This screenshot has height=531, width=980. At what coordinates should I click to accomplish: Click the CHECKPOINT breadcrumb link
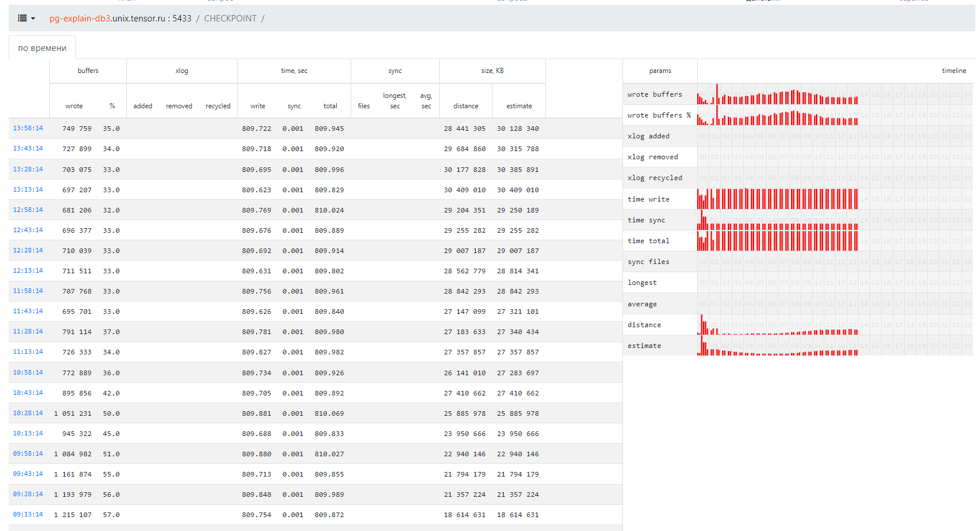coord(230,19)
